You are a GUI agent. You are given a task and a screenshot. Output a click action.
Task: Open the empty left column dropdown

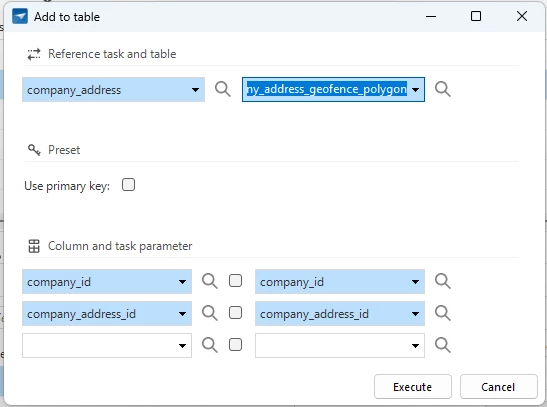107,346
